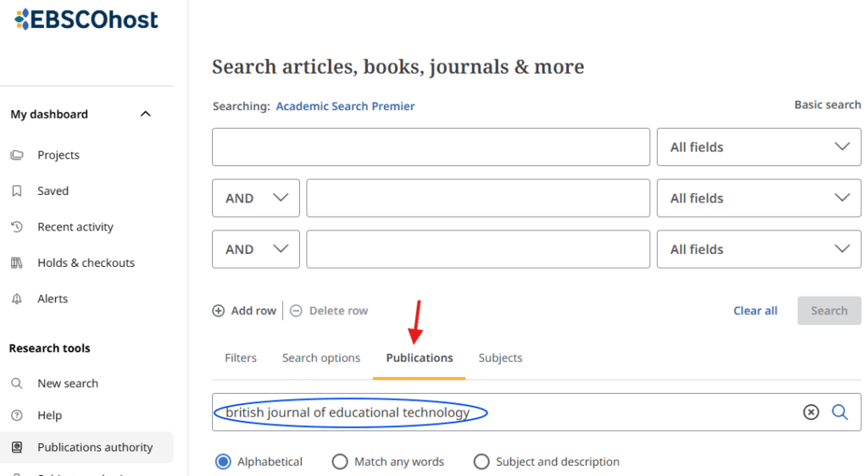Open the Alerts page

53,298
